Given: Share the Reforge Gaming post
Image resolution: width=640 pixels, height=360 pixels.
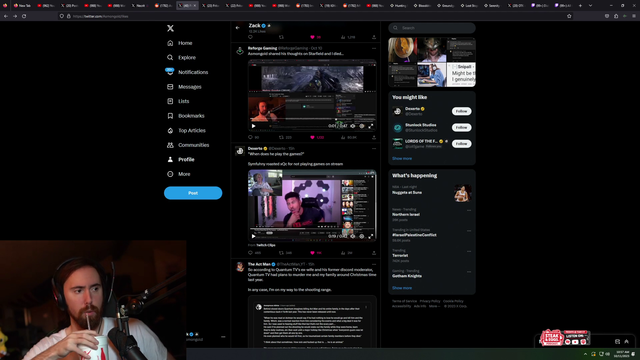Looking at the screenshot, I should point(373,138).
